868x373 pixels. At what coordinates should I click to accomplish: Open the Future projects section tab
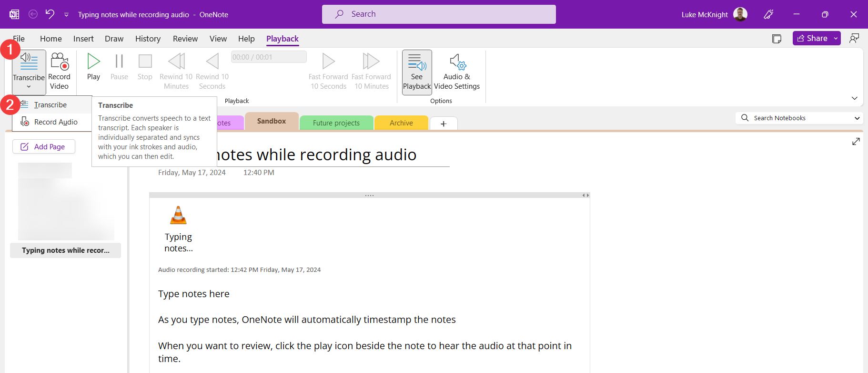point(336,123)
